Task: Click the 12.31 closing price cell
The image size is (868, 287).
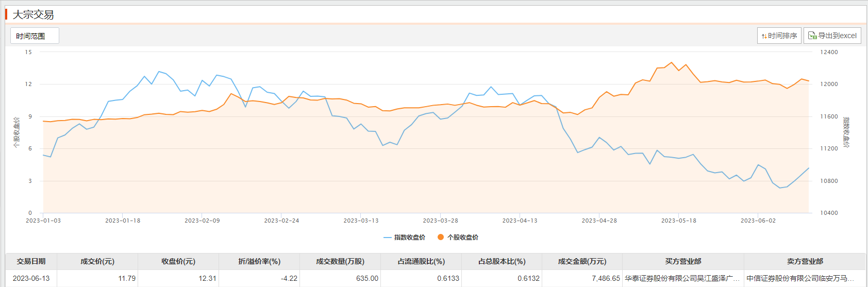Action: (x=178, y=278)
